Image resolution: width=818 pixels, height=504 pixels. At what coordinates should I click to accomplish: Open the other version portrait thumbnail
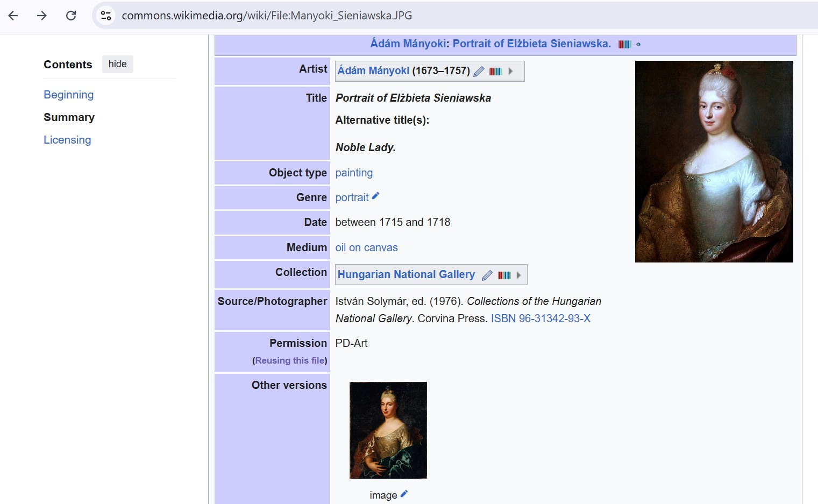[x=388, y=430]
